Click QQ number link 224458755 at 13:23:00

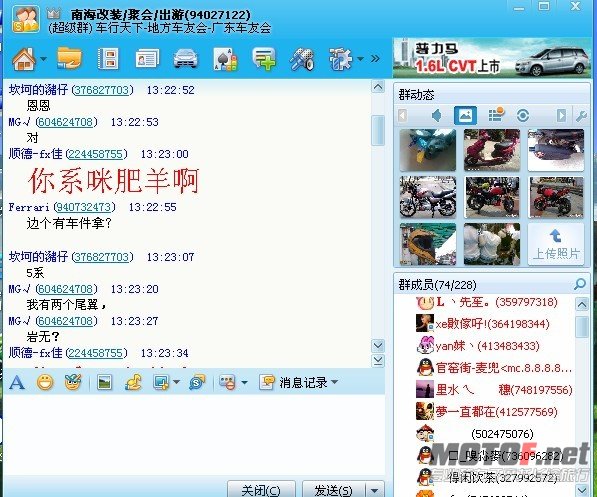(x=96, y=154)
